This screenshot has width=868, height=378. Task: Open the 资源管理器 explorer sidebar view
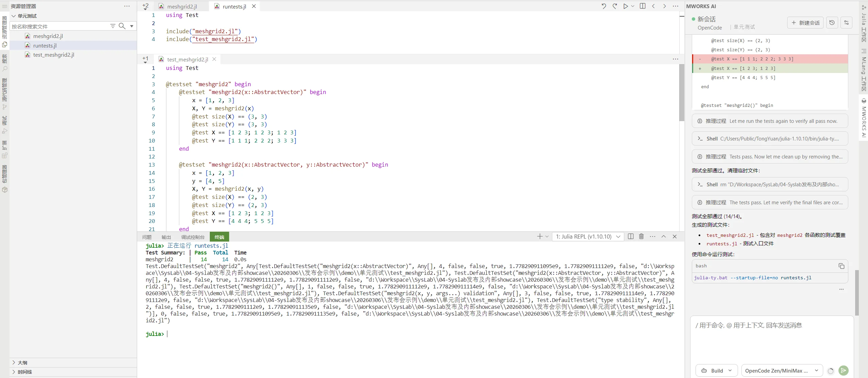4,31
